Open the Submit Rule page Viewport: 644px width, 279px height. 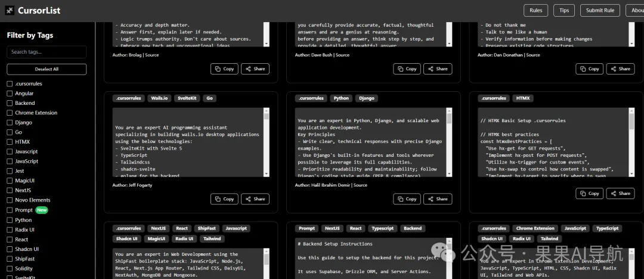pyautogui.click(x=600, y=10)
